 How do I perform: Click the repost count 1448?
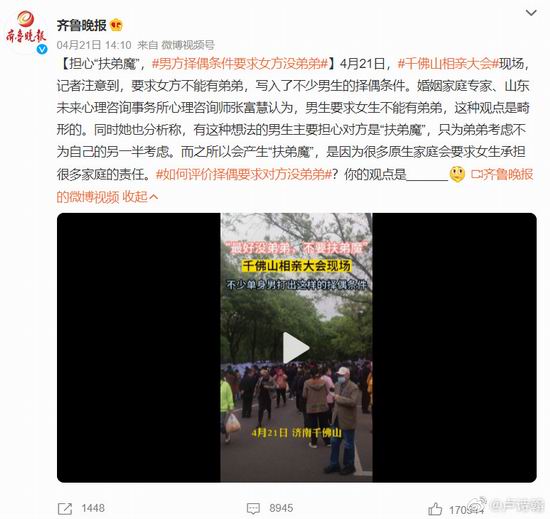(93, 508)
